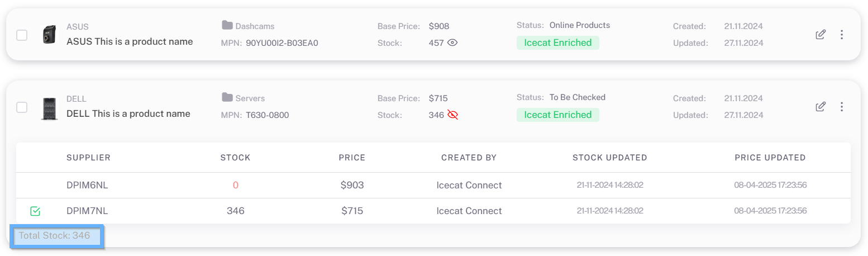
Task: Click the green check icon for DPIM7NL
Action: click(x=35, y=211)
